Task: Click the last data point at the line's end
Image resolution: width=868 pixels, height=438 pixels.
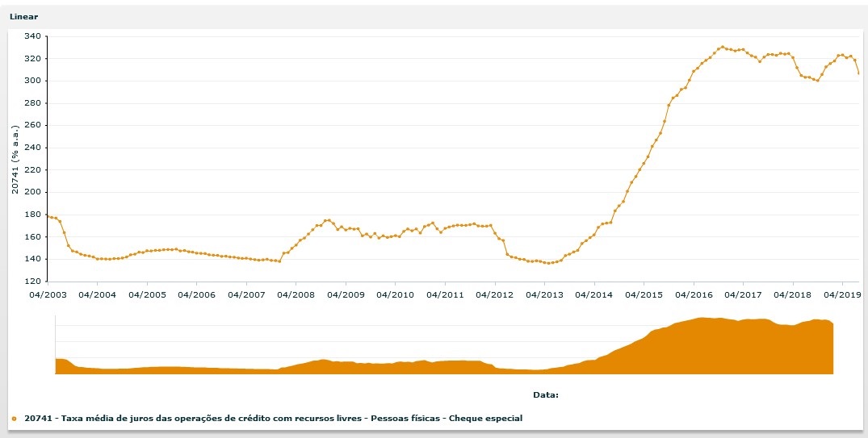Action: [x=858, y=73]
